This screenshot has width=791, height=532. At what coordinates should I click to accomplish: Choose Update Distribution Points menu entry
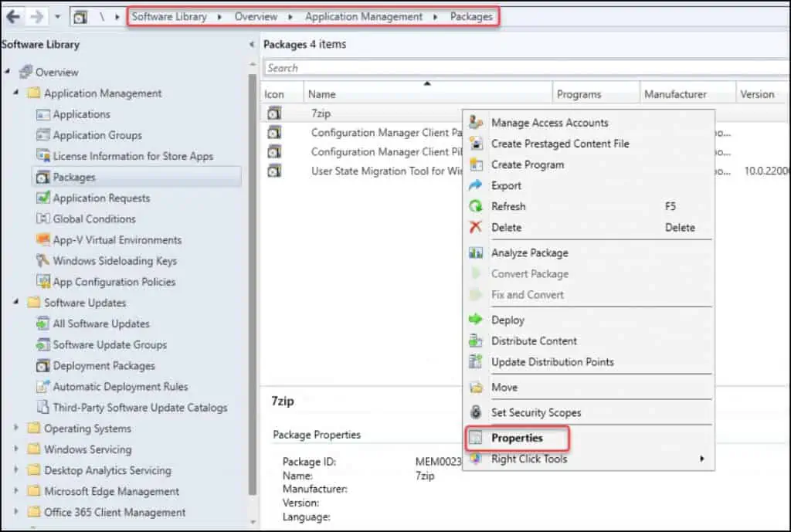(x=552, y=362)
